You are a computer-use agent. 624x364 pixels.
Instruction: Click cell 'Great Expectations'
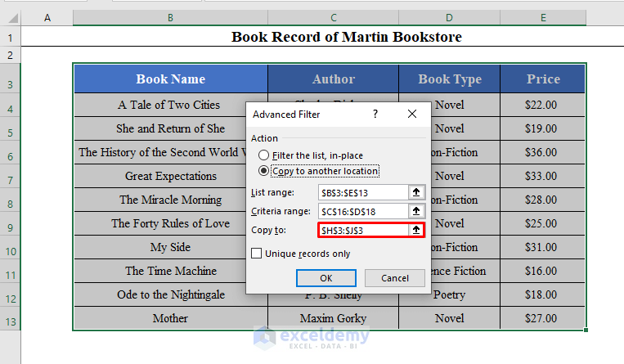pos(171,176)
